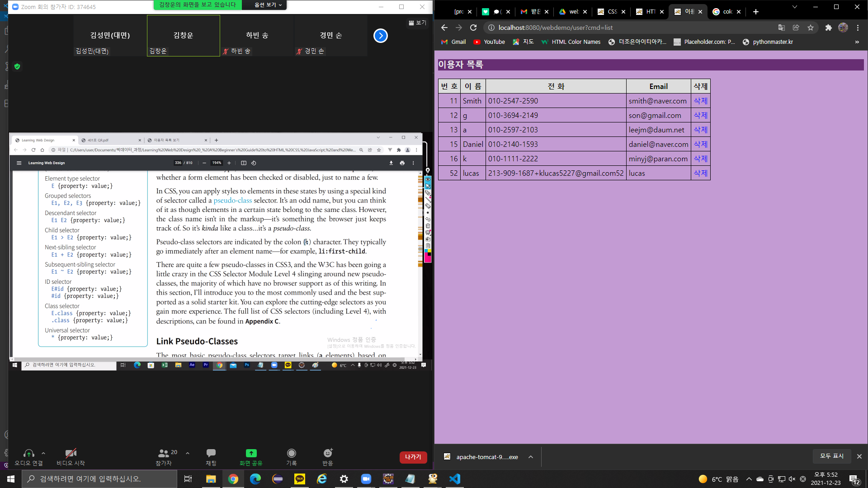Toggle the view layout button in Zoom

[x=417, y=23]
